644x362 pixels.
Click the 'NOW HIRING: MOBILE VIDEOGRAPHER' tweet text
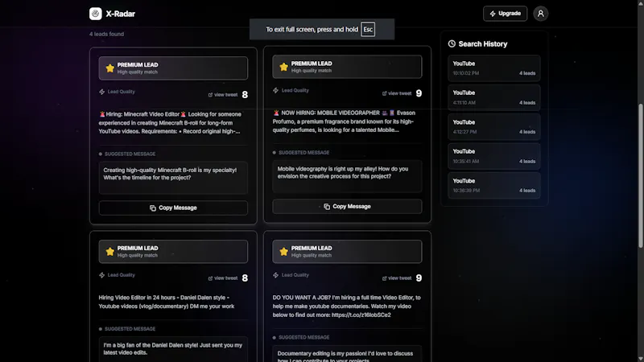pos(345,121)
